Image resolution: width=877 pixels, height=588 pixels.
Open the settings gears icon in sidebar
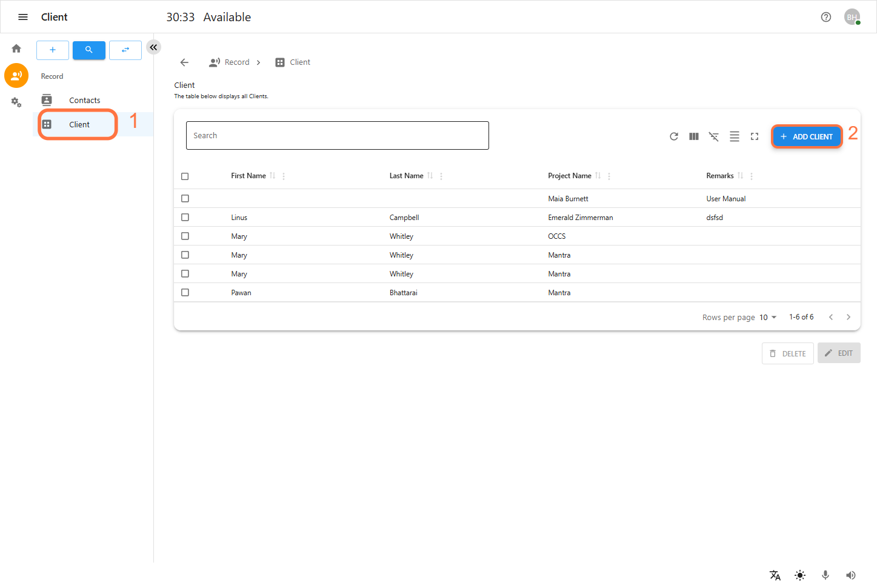pos(16,102)
